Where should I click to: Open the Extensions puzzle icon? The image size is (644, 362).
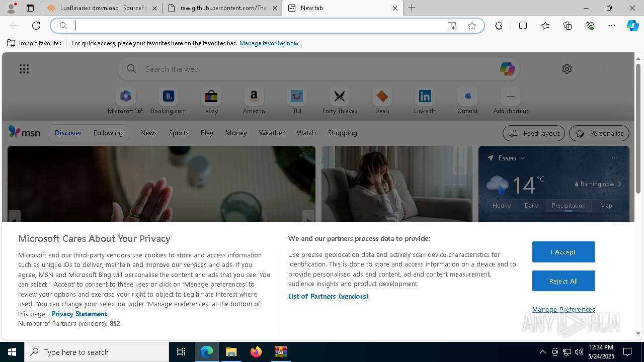click(499, 26)
